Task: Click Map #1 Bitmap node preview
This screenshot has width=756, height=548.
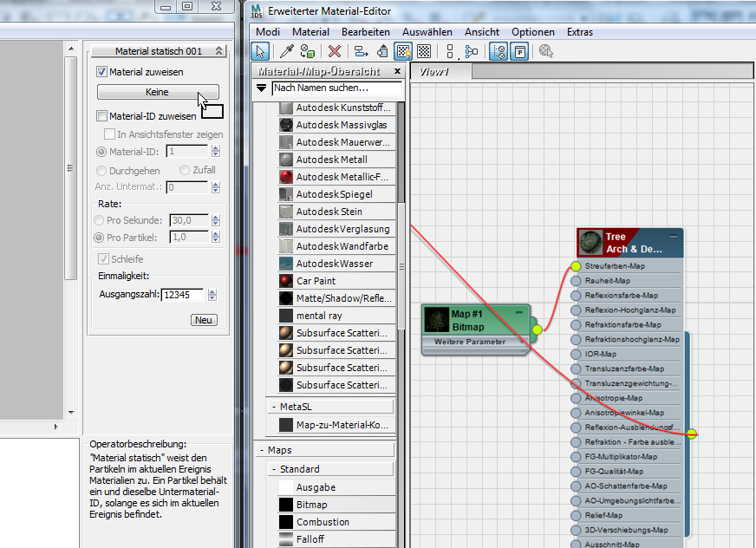Action: click(437, 320)
